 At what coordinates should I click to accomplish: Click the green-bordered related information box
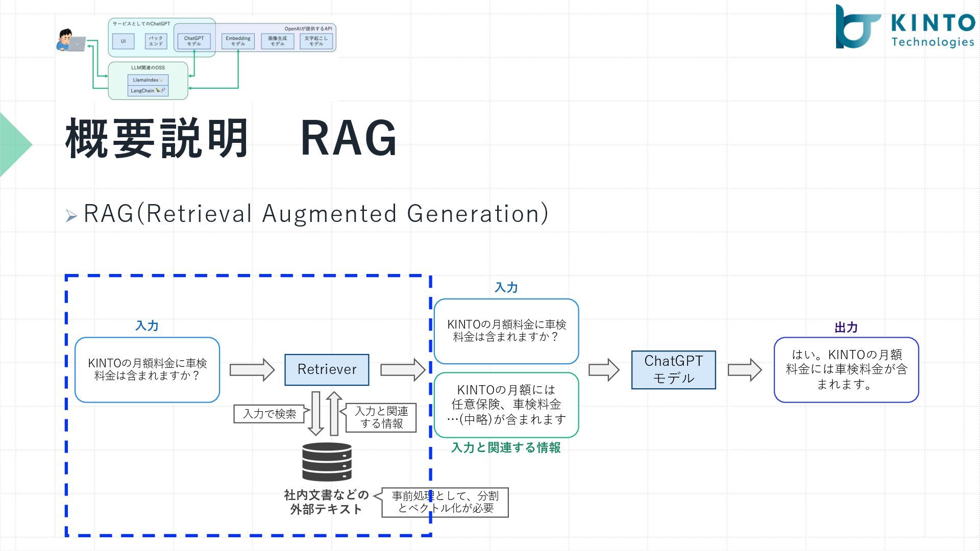click(x=506, y=405)
